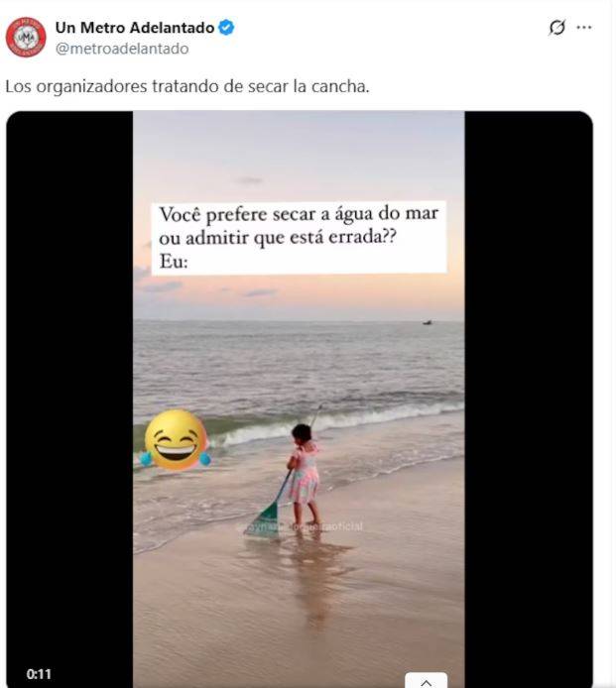Open the Un Metro Adelantado profile avatar

coord(26,38)
